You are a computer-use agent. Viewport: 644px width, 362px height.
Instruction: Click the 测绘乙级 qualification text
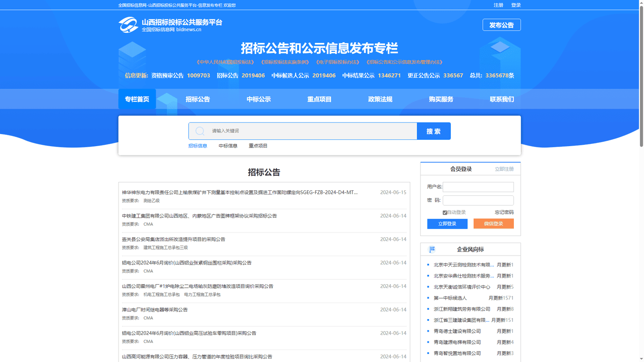coord(152,201)
